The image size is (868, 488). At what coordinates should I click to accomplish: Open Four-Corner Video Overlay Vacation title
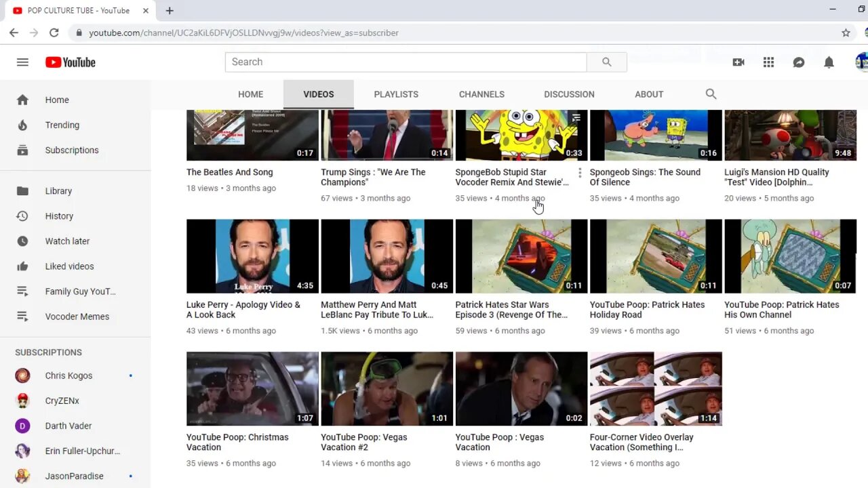tap(642, 442)
